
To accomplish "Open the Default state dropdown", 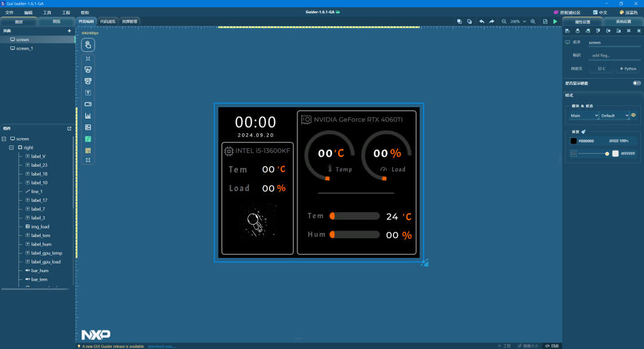I will tap(615, 116).
